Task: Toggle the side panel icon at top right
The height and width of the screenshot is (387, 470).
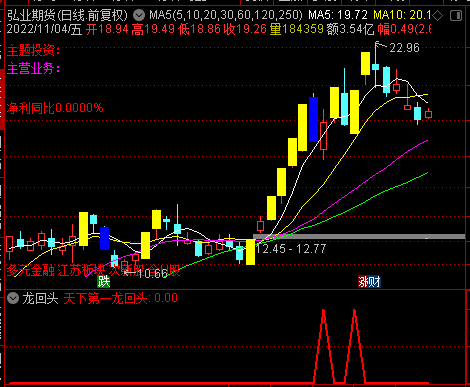Action: (x=456, y=16)
